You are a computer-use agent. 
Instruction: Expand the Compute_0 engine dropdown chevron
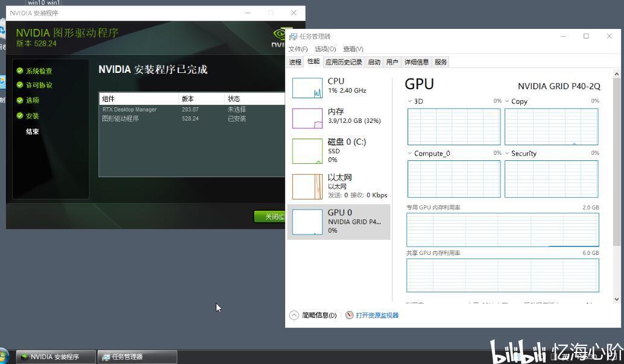(x=410, y=153)
